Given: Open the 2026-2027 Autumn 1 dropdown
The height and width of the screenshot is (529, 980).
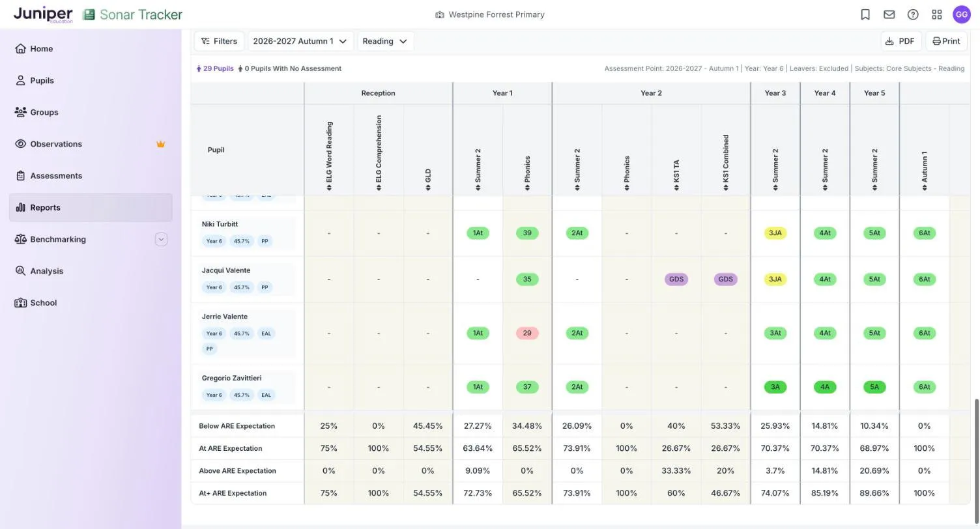Looking at the screenshot, I should point(300,41).
